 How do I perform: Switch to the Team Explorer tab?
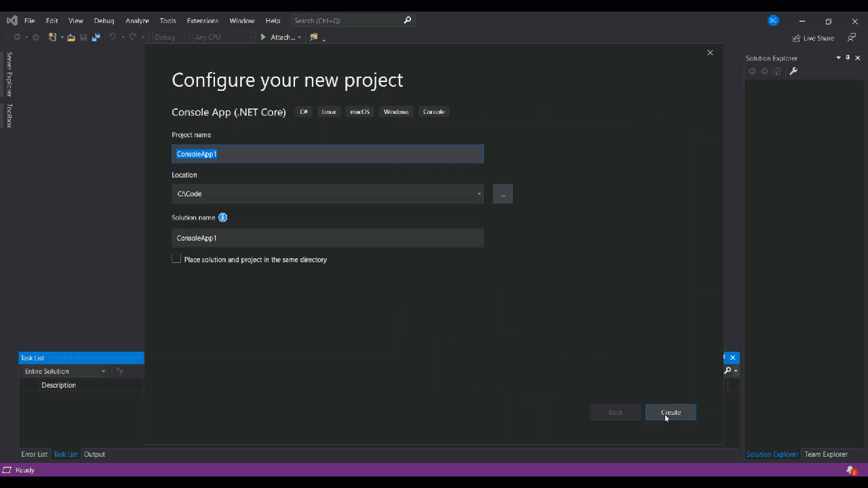coord(826,454)
